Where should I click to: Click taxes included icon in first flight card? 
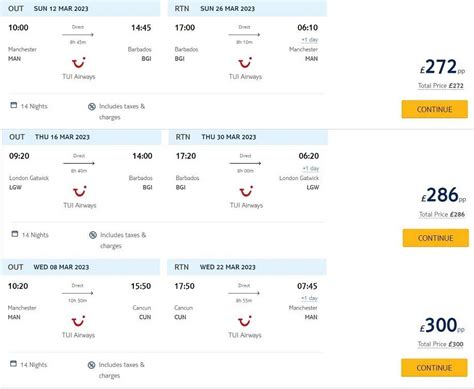(x=92, y=106)
